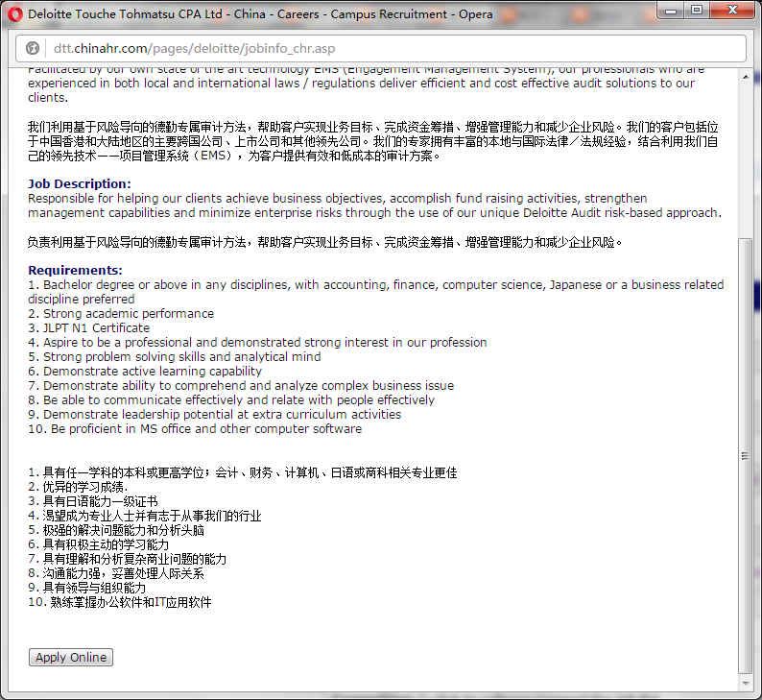Click '7. 具有理解和分析复杂商业问题的能力' line
762x700 pixels.
click(128, 559)
